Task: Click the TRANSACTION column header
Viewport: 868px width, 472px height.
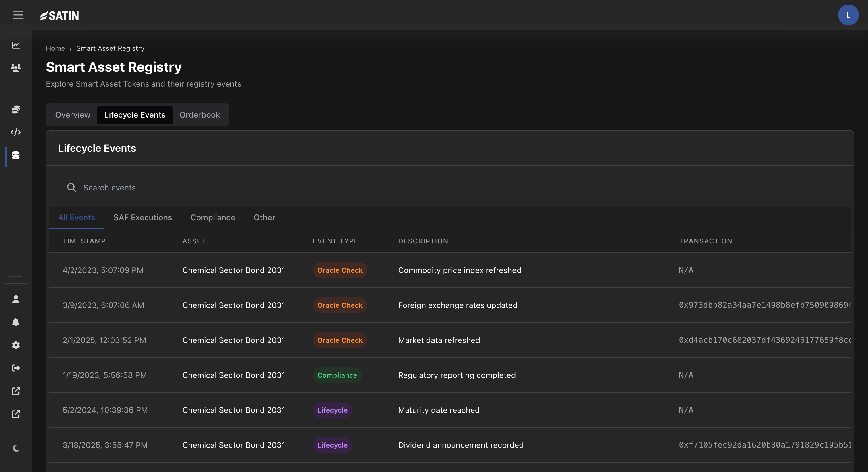Action: point(706,241)
